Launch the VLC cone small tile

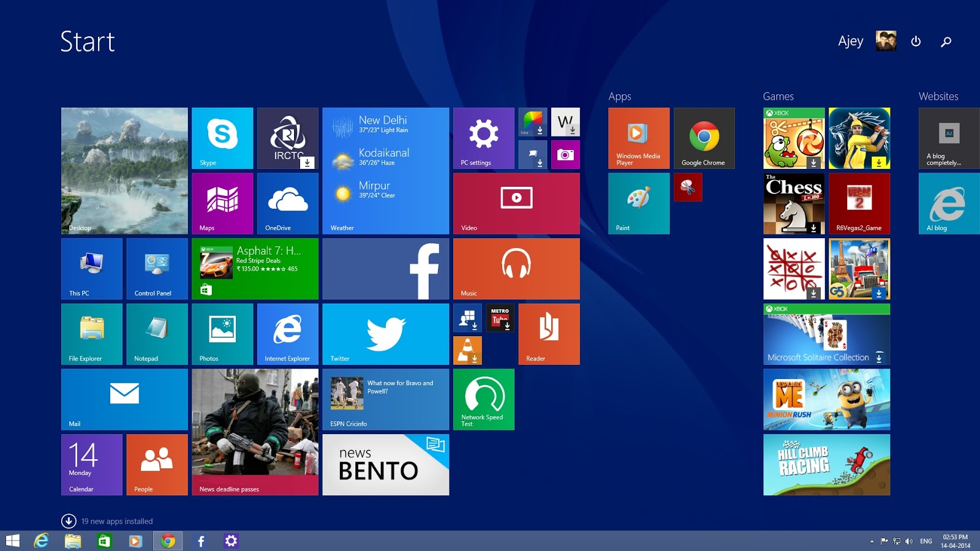coord(467,350)
